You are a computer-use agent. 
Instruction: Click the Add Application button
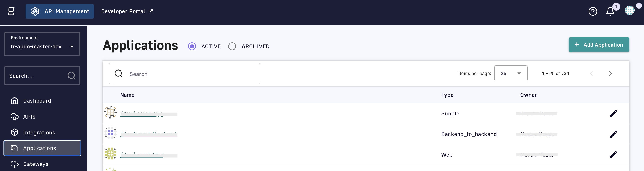(599, 45)
